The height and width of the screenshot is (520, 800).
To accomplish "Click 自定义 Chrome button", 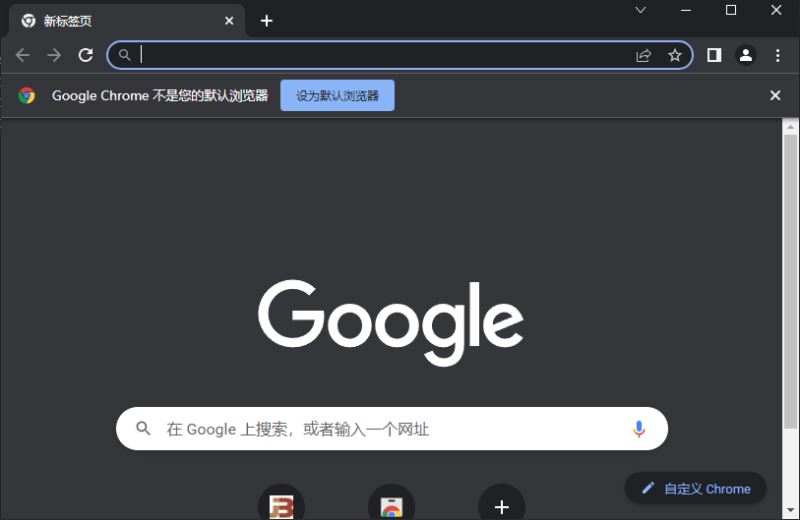I will coord(696,489).
